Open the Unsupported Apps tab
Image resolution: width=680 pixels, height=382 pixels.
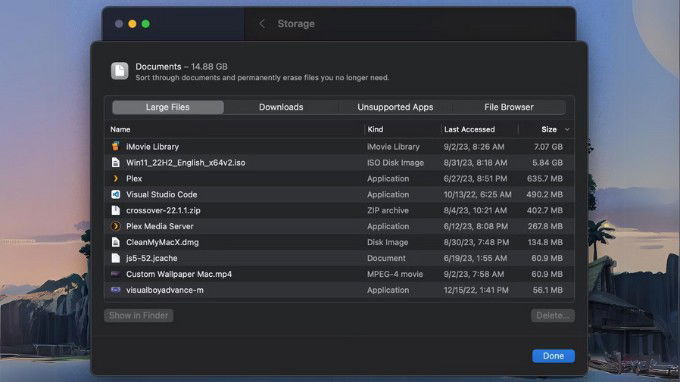point(395,107)
